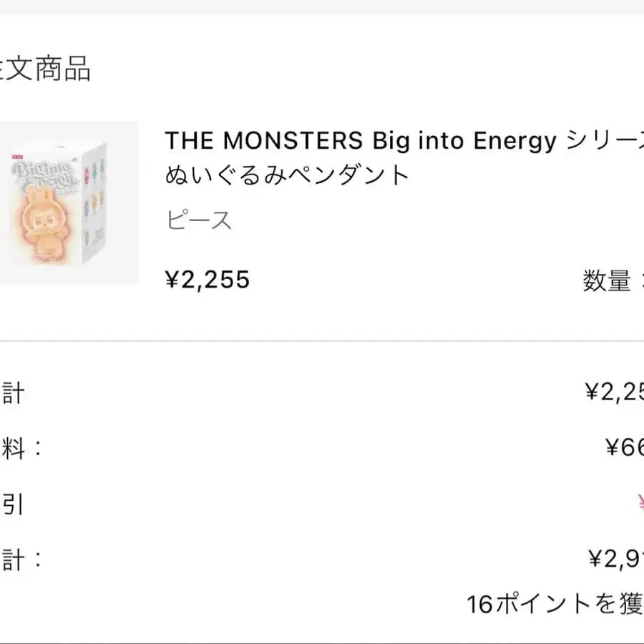Click the 計 subtotal label above shipping

tap(12, 392)
